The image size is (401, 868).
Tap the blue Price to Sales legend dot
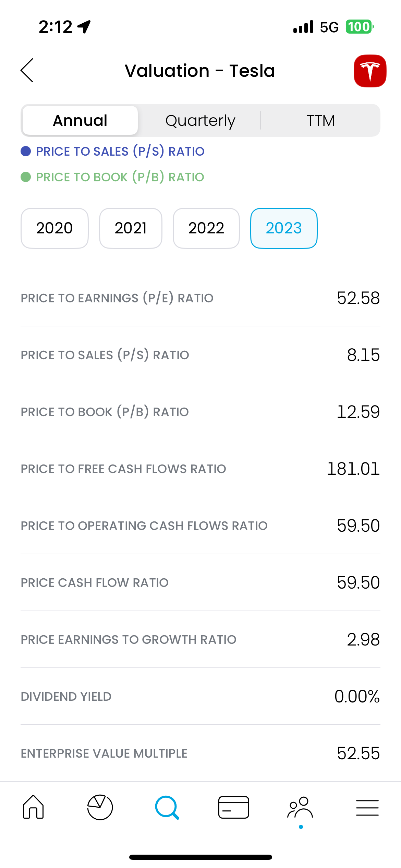pyautogui.click(x=26, y=151)
